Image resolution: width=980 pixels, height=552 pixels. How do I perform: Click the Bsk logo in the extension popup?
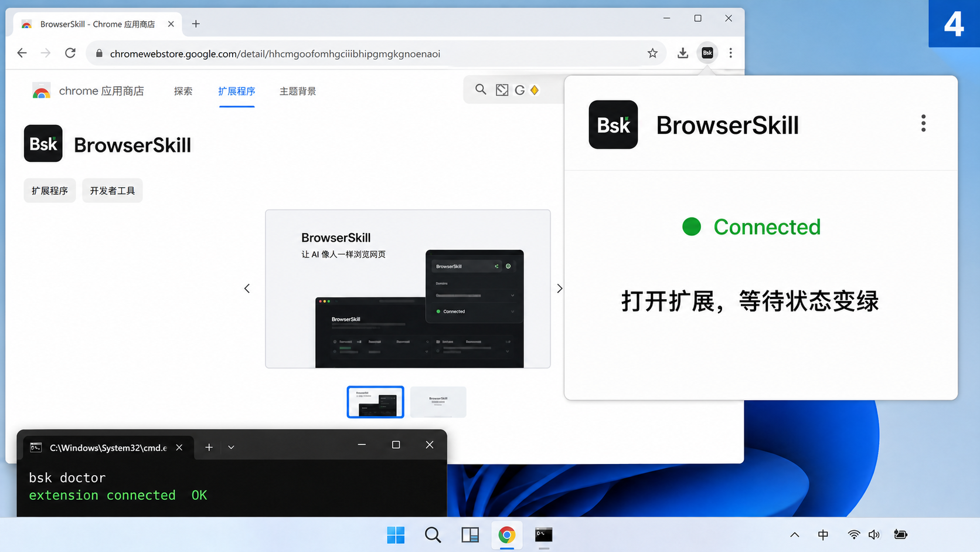point(613,124)
